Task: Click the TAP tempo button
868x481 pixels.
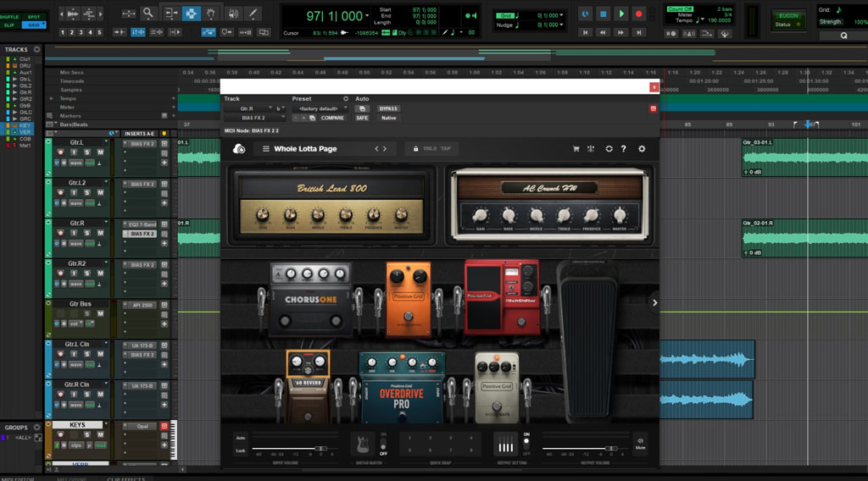Action: pos(446,149)
